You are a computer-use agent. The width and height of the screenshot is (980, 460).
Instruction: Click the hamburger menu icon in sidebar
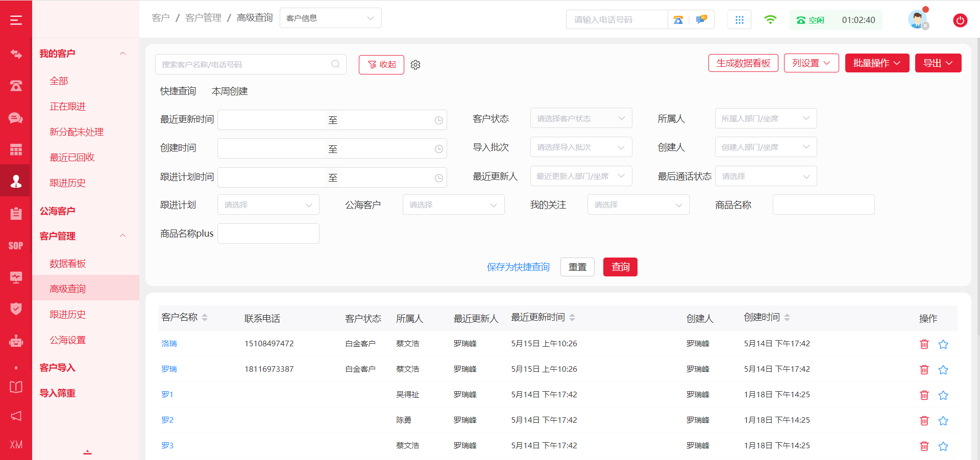click(x=16, y=20)
